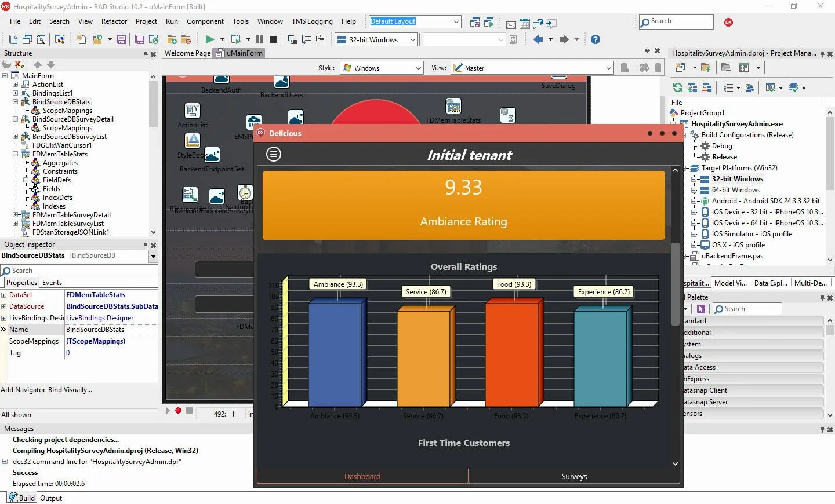Toggle the pin on the Messages pane
The height and width of the screenshot is (504, 835).
[x=822, y=429]
